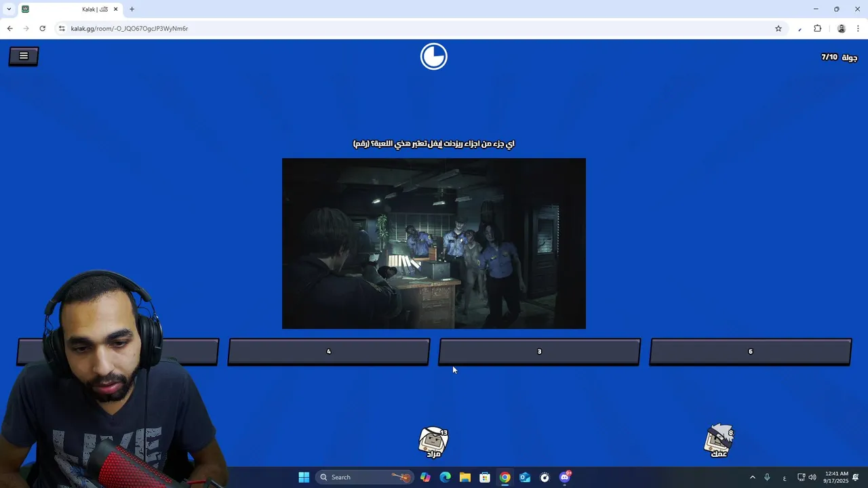Select answer option 4
This screenshot has height=488, width=868.
tap(329, 352)
